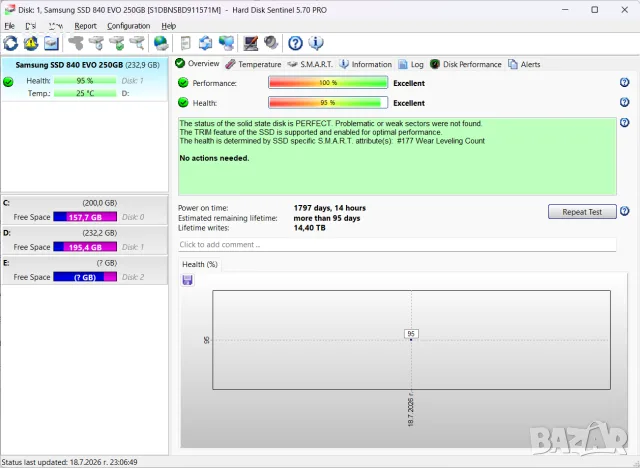The height and width of the screenshot is (468, 640).
Task: Click the networked computers toolbar icon
Action: (226, 43)
